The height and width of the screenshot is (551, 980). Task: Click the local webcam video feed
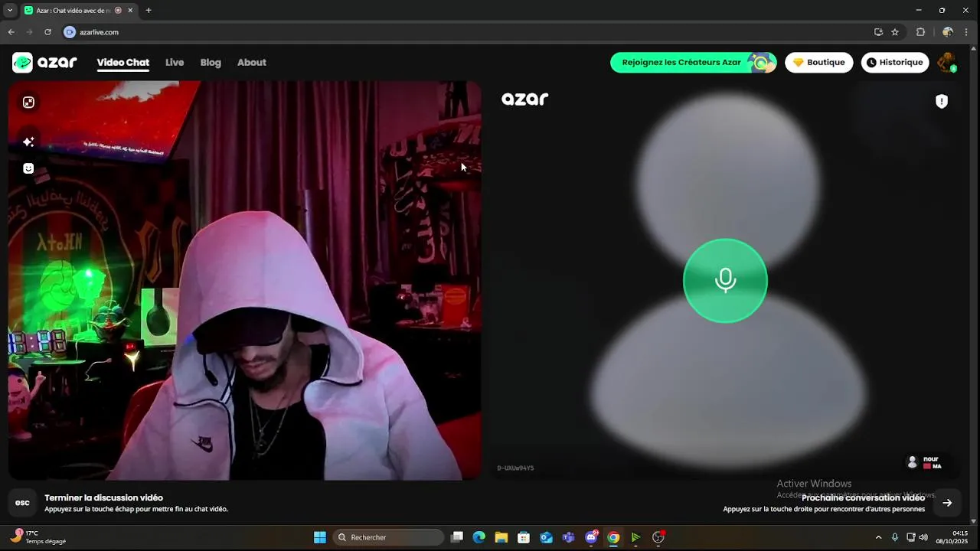pyautogui.click(x=245, y=280)
